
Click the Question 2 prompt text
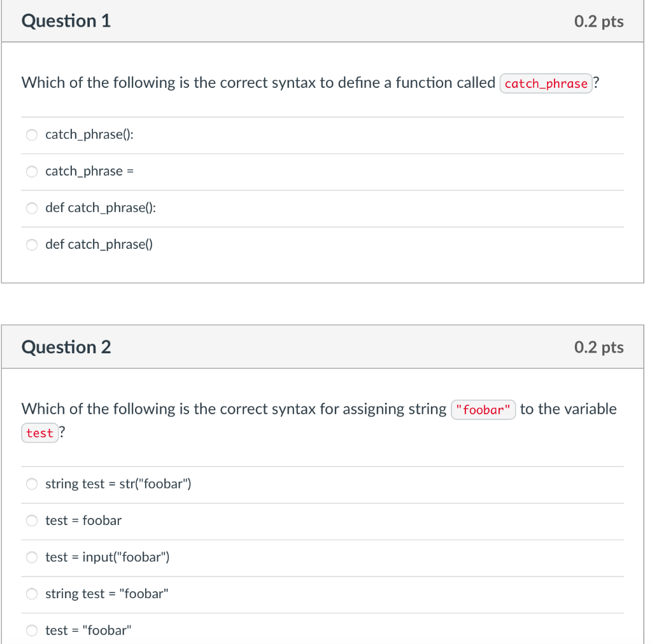point(223,409)
